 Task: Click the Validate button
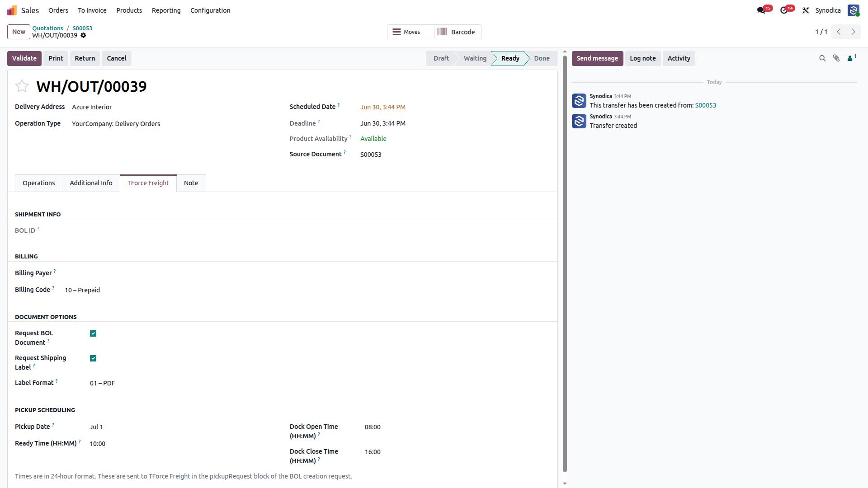(24, 58)
